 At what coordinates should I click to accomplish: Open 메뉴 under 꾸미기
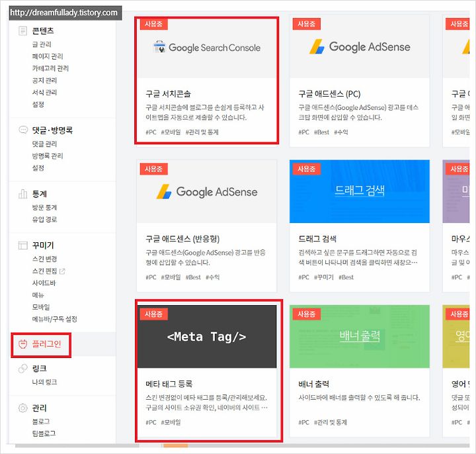[x=38, y=295]
